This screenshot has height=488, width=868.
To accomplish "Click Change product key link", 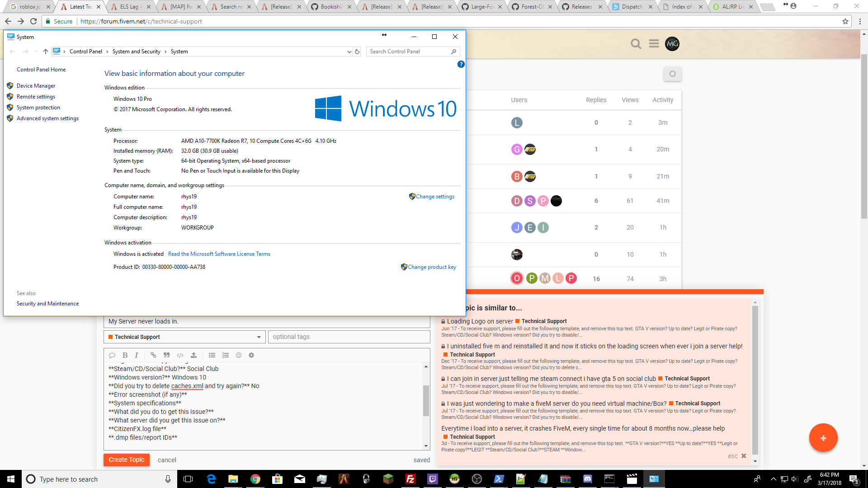I will tap(432, 267).
